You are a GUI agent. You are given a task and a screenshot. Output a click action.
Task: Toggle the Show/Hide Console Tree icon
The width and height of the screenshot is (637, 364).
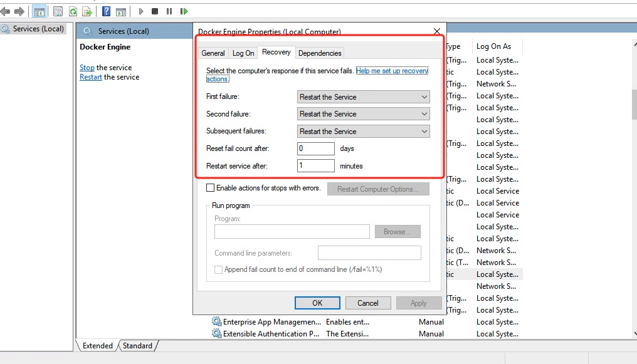pos(39,11)
